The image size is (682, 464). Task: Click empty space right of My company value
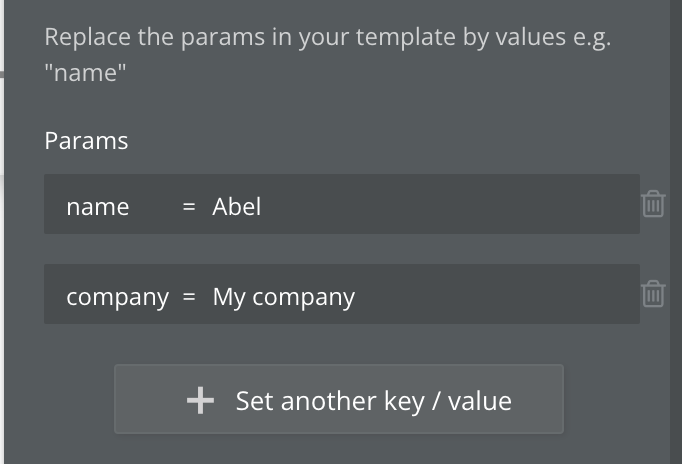[x=500, y=295]
